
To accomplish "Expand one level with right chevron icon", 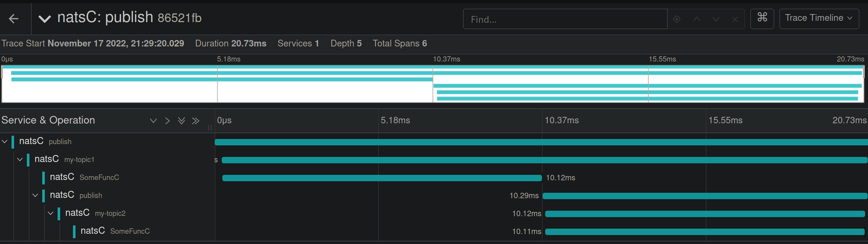I will pos(167,121).
